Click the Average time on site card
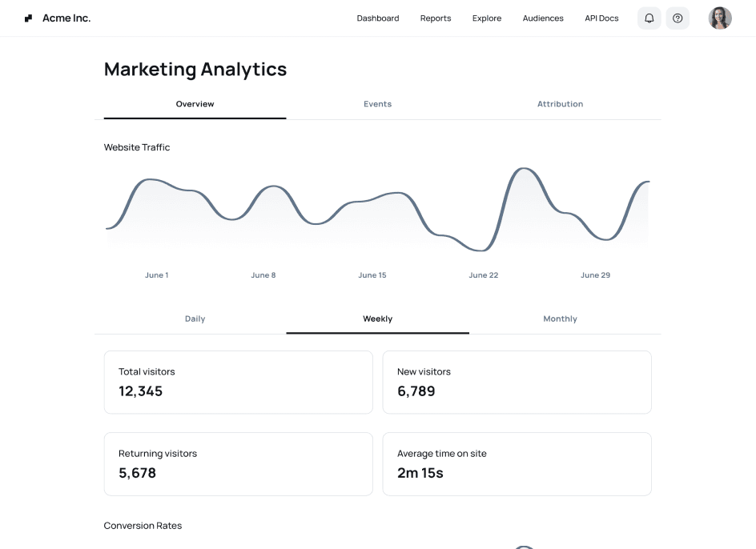The height and width of the screenshot is (549, 756). pos(517,463)
